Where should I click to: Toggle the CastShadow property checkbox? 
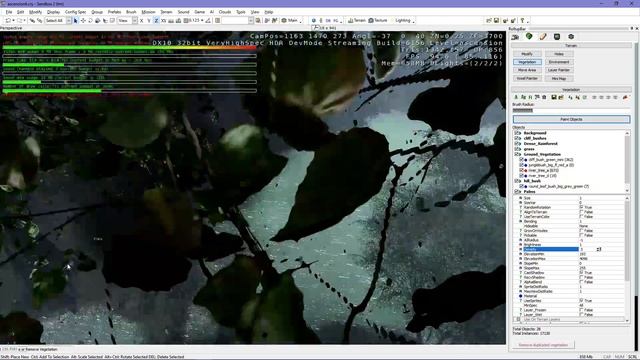(581, 273)
